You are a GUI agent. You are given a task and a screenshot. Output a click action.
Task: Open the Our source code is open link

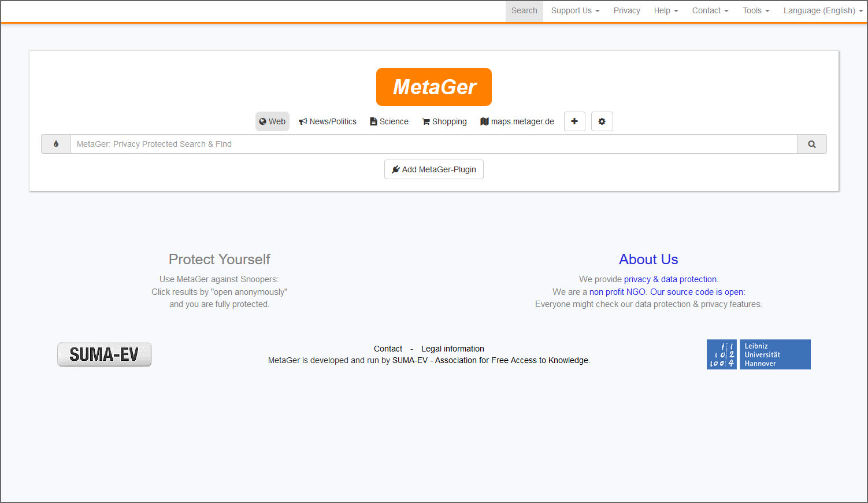(x=697, y=292)
